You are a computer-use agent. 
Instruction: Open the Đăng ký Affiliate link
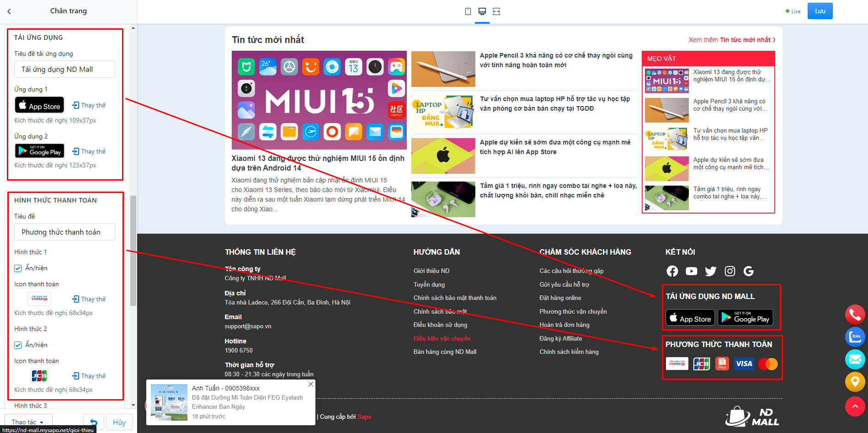pyautogui.click(x=561, y=339)
